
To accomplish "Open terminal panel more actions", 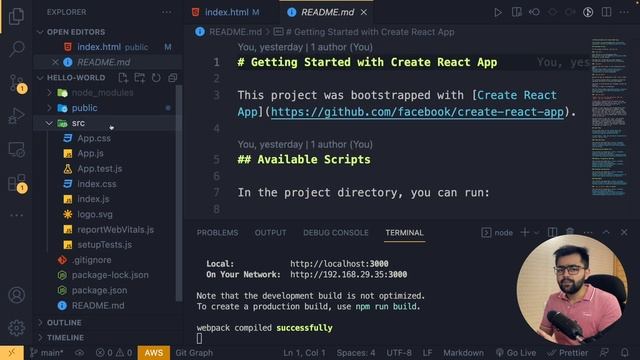I will (x=588, y=232).
